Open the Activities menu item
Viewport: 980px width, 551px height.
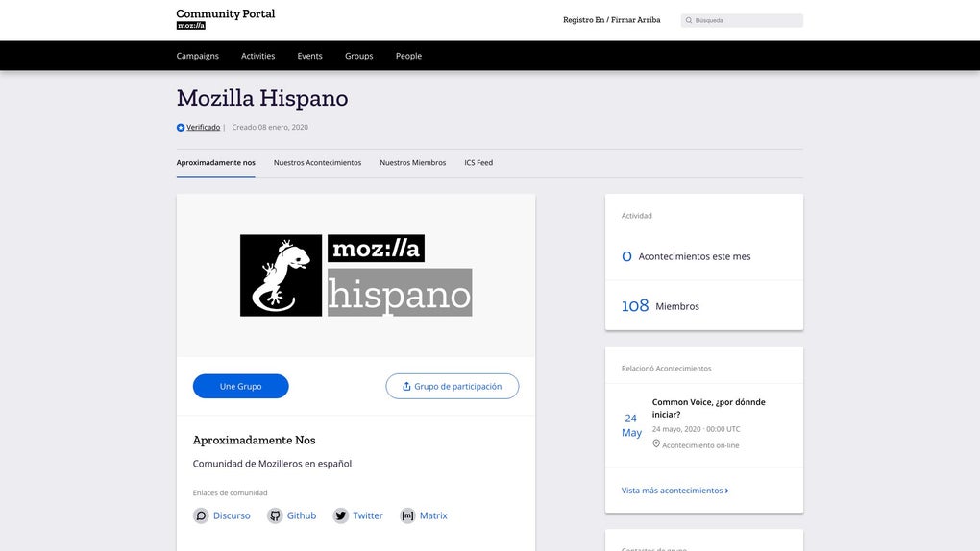click(258, 56)
